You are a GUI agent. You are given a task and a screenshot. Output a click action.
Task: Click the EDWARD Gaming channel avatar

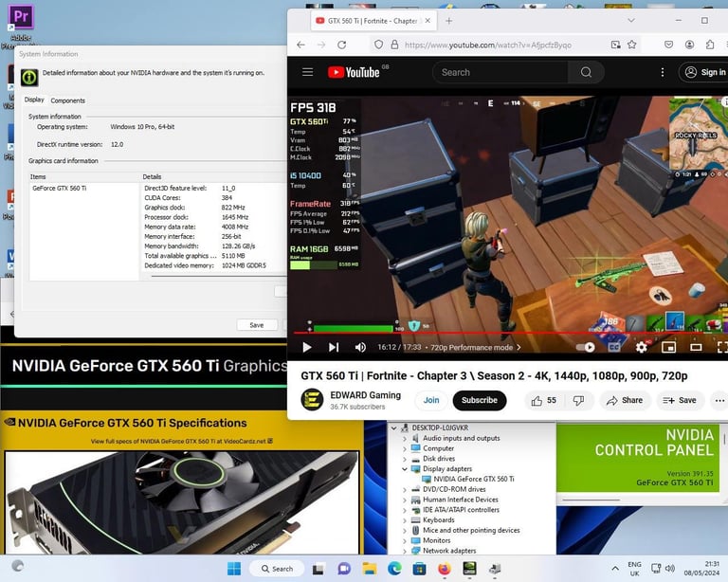[312, 400]
